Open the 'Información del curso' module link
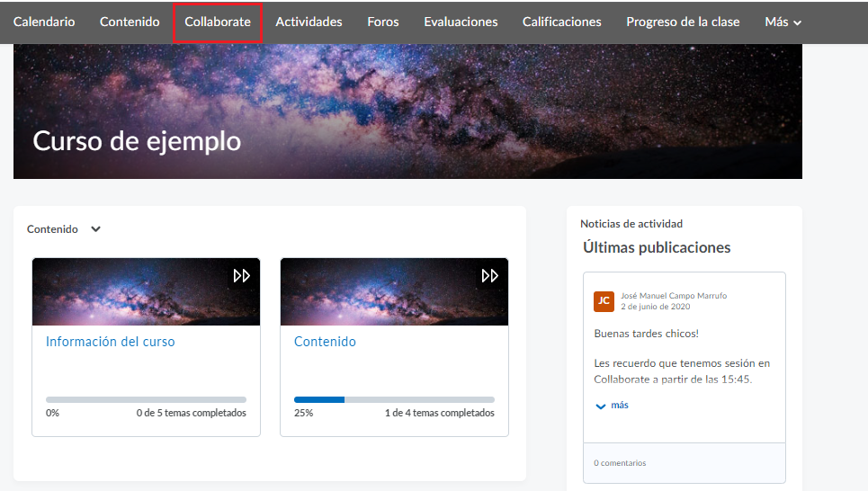868x491 pixels. (110, 342)
